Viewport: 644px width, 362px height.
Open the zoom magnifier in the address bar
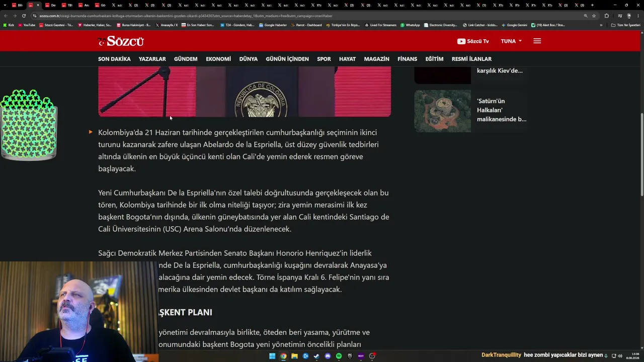586,16
